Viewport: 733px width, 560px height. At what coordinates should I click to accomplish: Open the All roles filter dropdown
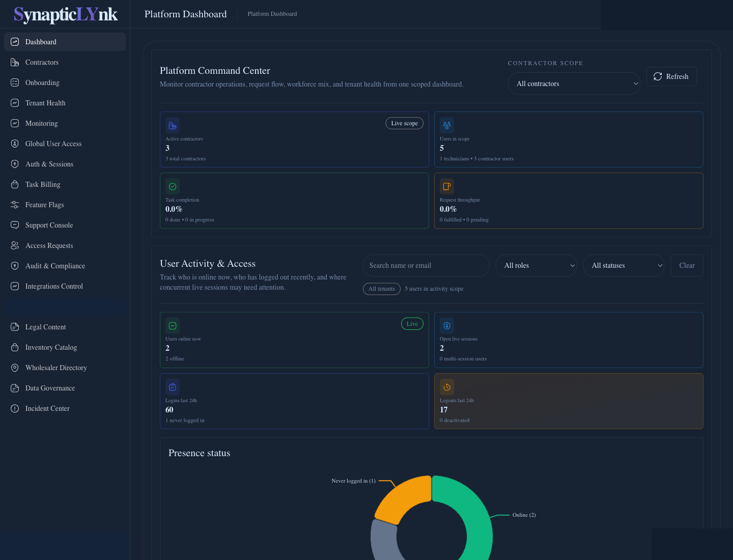coord(537,265)
